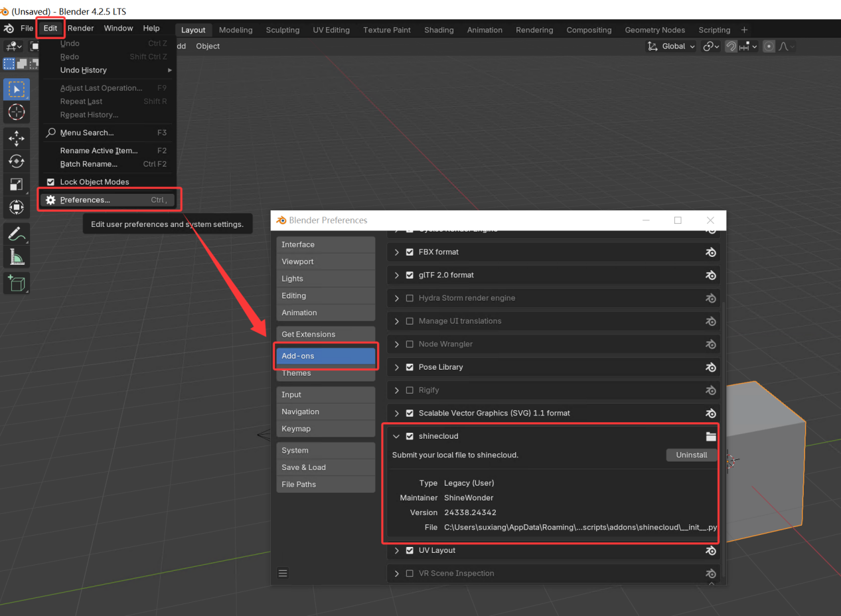Disable the glTF 2.0 format checkbox

(410, 275)
